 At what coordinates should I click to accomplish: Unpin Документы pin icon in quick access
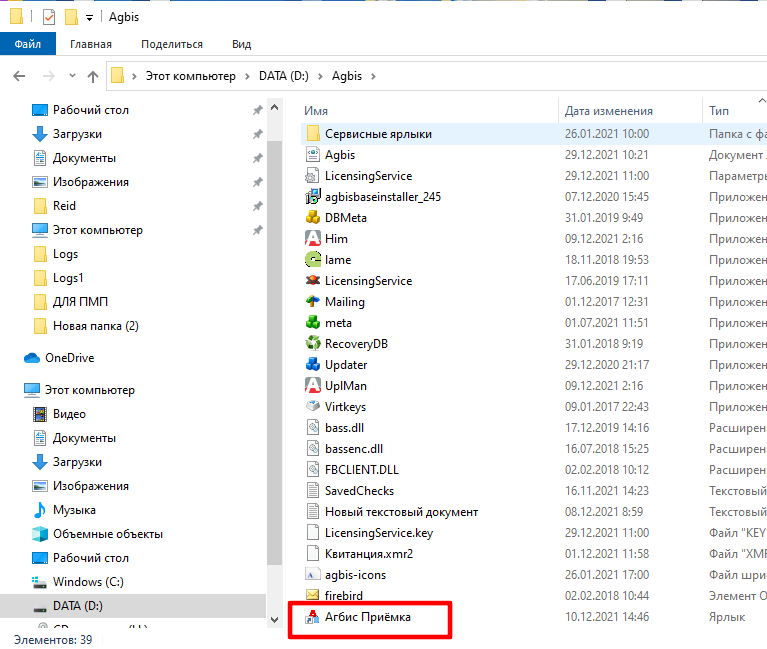tap(258, 158)
